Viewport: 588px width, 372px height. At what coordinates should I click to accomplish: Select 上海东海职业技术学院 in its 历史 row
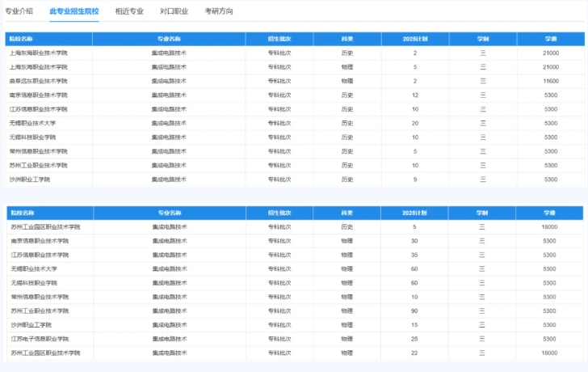(38, 53)
